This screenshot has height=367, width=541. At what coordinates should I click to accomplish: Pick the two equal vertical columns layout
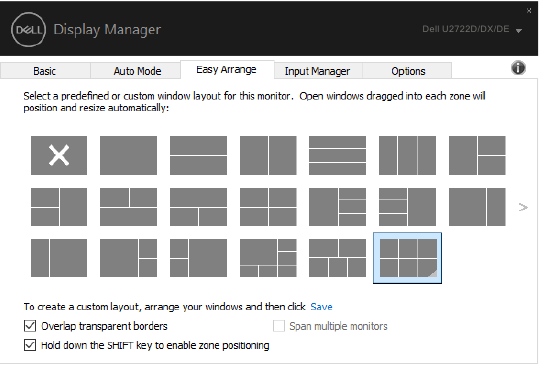[268, 155]
